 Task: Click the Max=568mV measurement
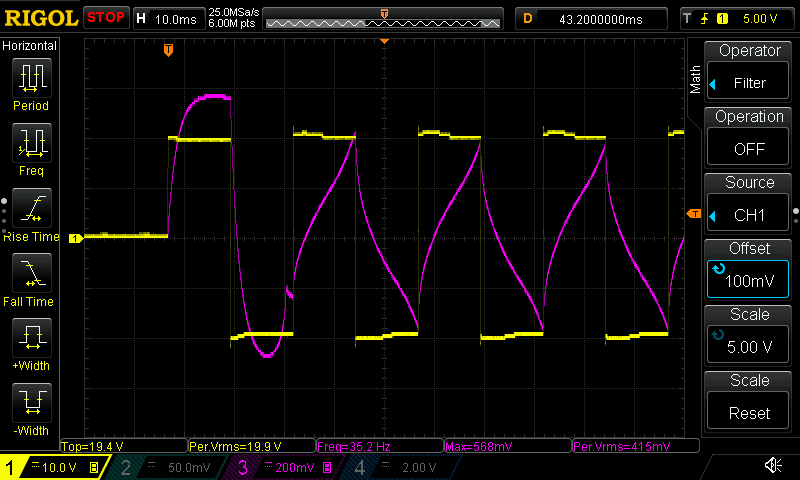pos(508,446)
